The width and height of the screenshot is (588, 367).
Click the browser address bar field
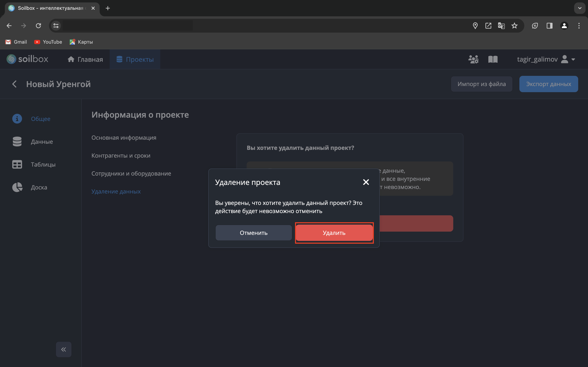243,26
